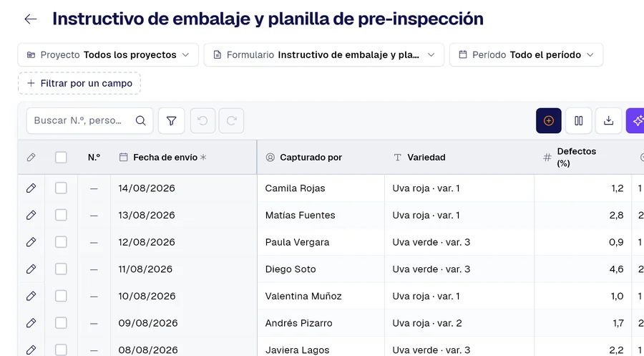Image resolution: width=644 pixels, height=356 pixels.
Task: Click the Defectos (%) column header
Action: pos(582,158)
